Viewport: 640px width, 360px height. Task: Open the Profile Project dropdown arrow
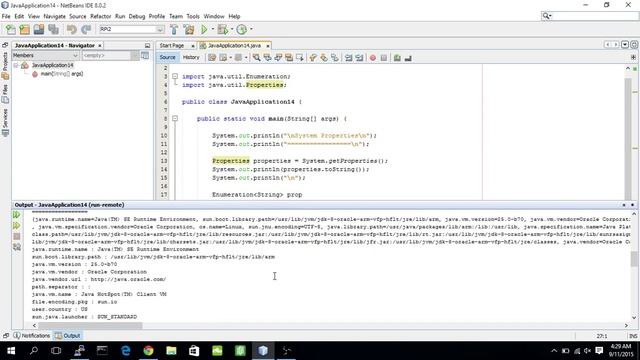point(251,29)
